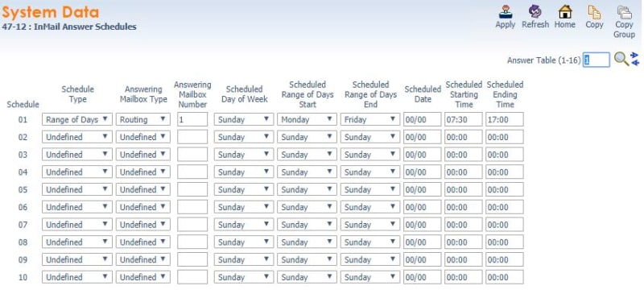
Task: Click the 'Schedule Type' column header
Action: click(x=77, y=94)
